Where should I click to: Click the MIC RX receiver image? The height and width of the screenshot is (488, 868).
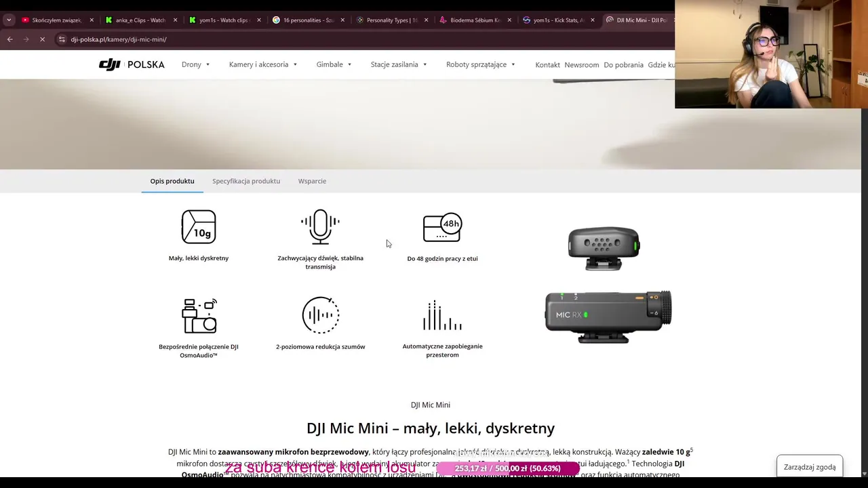coord(608,317)
